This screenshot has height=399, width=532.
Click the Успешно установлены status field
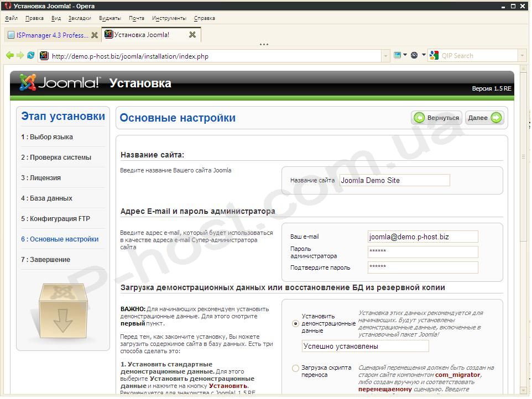click(365, 346)
